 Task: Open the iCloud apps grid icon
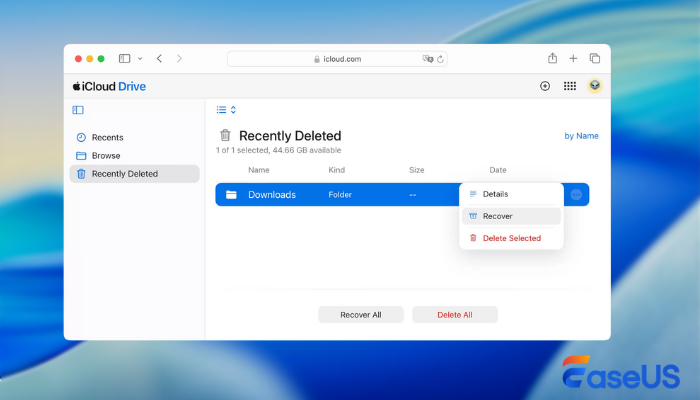tap(570, 86)
